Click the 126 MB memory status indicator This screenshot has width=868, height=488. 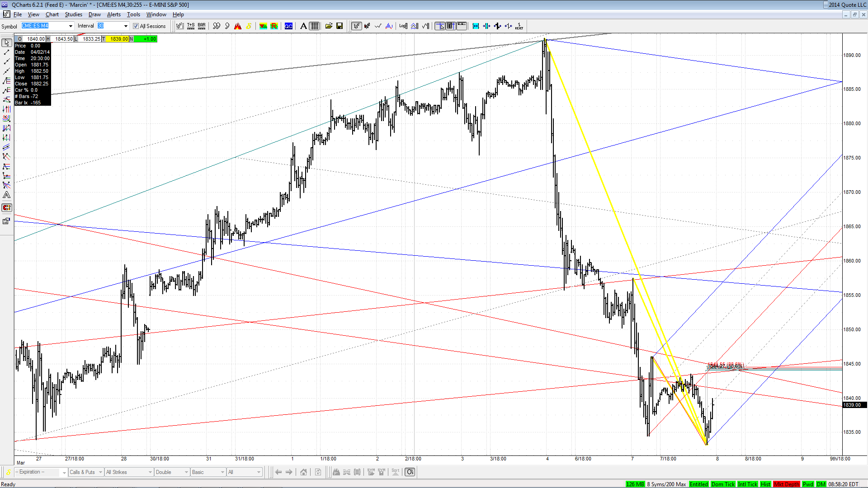(635, 484)
